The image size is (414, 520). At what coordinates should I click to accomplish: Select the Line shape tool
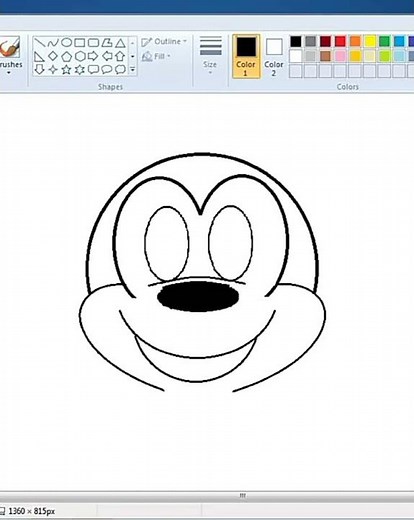pyautogui.click(x=40, y=43)
